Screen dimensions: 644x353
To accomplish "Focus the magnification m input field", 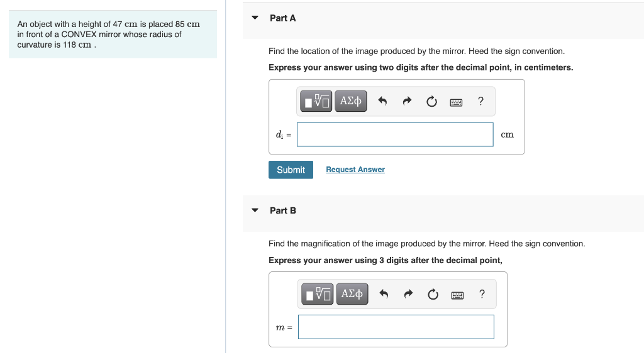I will tap(396, 327).
